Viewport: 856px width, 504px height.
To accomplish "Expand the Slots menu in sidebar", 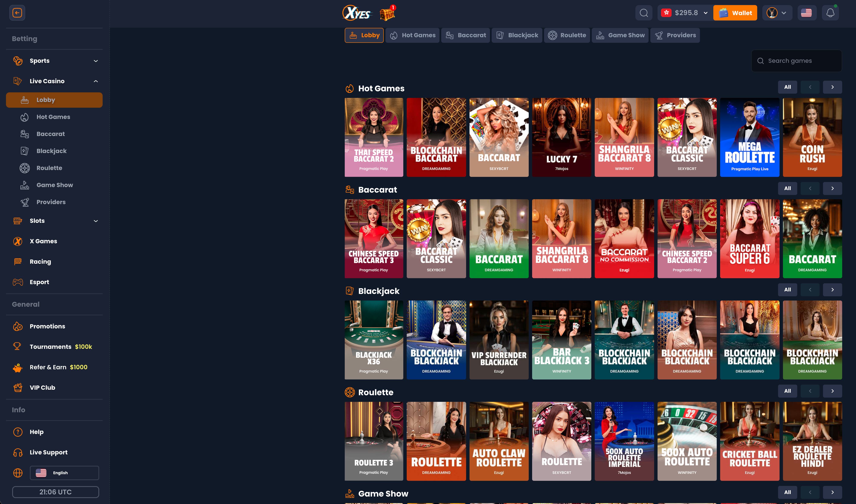I will tap(95, 221).
